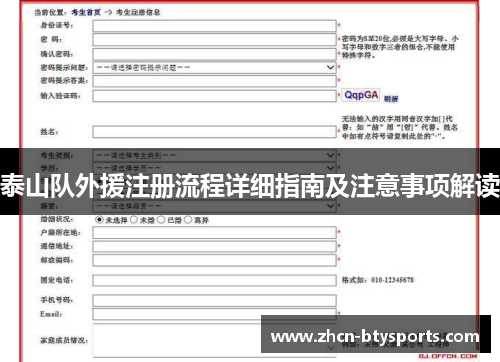Pick the 离异 radio option
The height and width of the screenshot is (362, 500).
[188, 220]
